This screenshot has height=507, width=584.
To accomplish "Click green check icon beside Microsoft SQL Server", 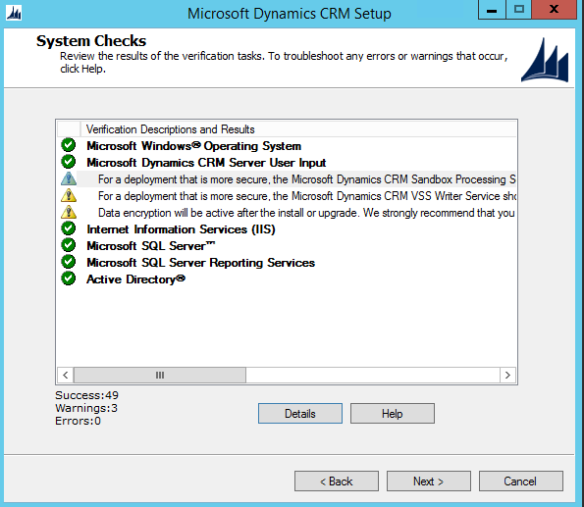I will [x=69, y=245].
